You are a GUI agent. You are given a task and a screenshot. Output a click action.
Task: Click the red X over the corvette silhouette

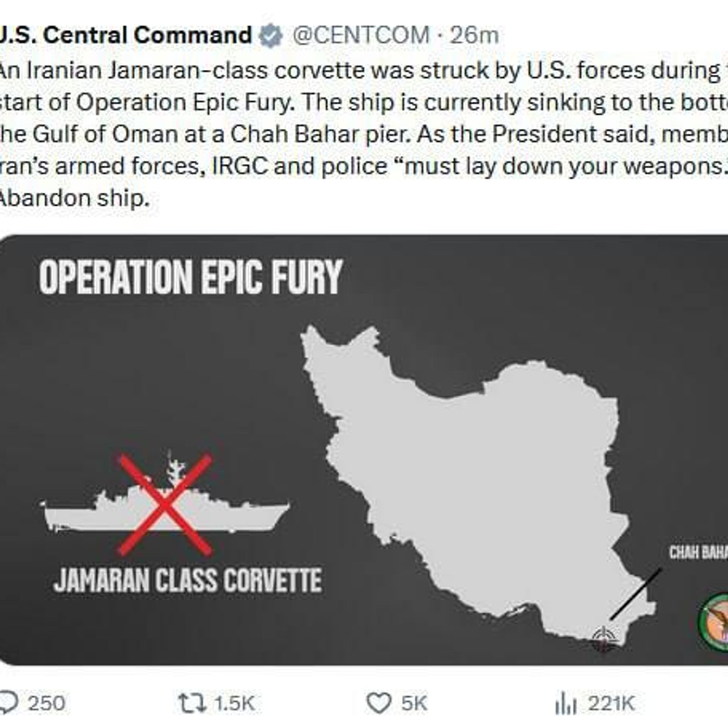pos(165,504)
